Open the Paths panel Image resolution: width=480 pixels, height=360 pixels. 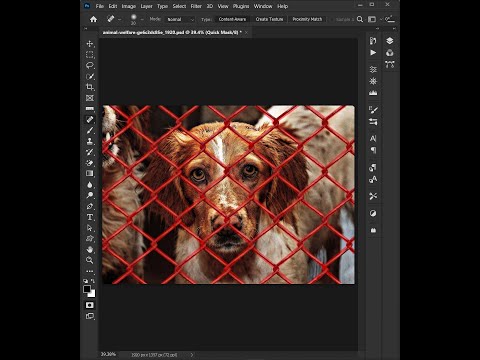[x=390, y=64]
